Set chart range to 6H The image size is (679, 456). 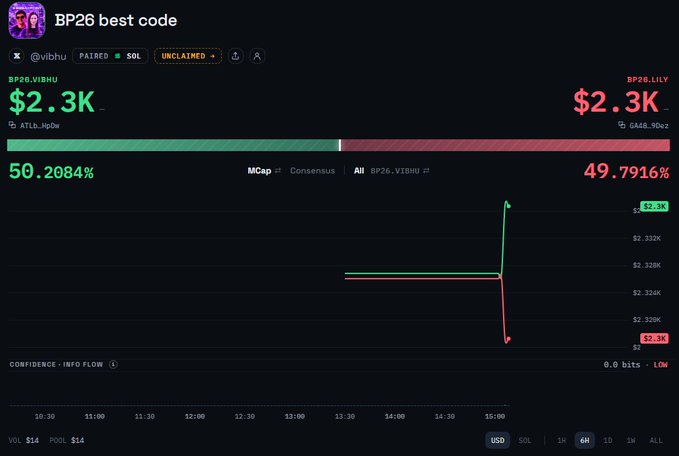(x=585, y=440)
